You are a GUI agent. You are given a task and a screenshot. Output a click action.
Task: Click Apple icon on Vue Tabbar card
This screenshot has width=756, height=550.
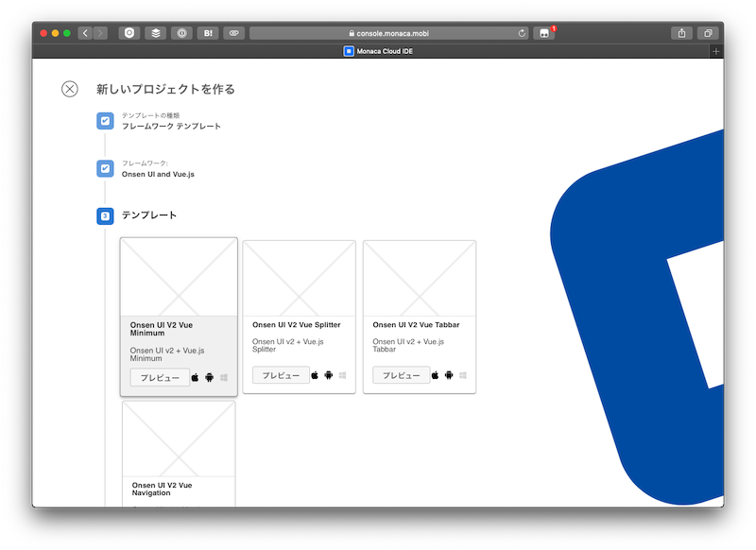(x=435, y=375)
